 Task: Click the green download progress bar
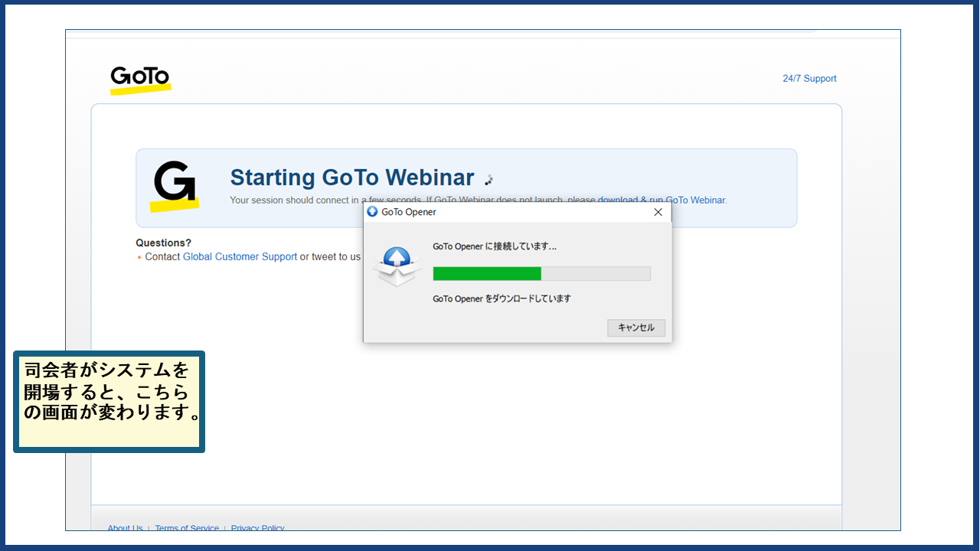[541, 274]
